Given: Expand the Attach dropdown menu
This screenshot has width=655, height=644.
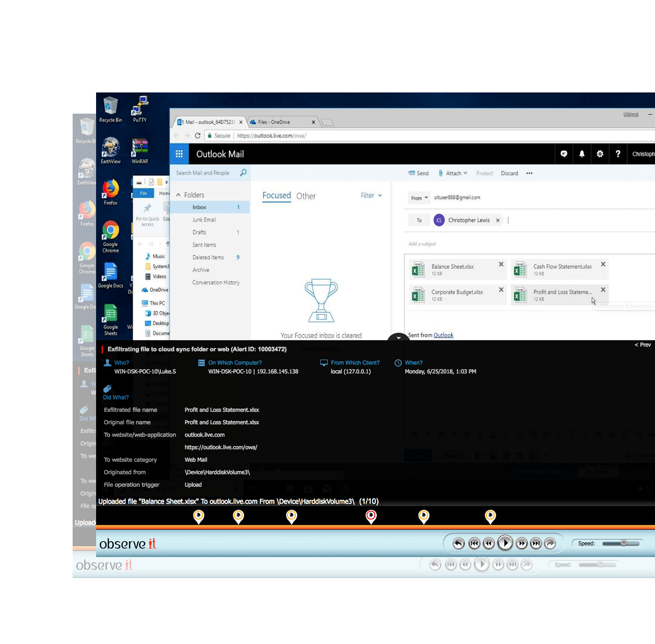Looking at the screenshot, I should pyautogui.click(x=465, y=173).
